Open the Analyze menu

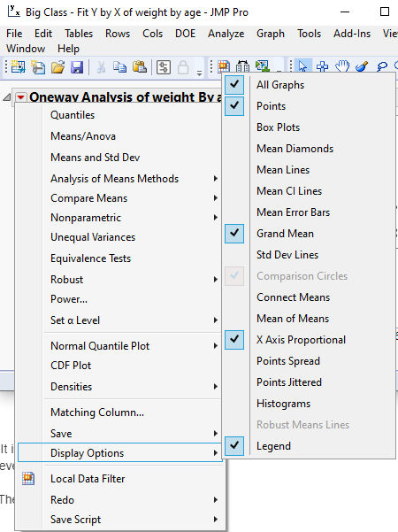pyautogui.click(x=226, y=34)
